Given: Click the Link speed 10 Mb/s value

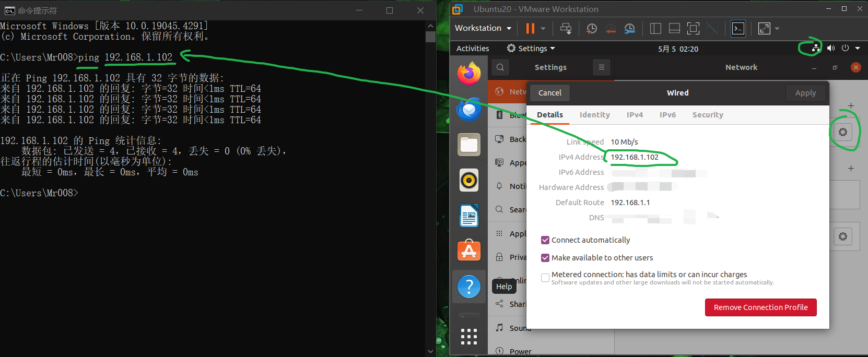Looking at the screenshot, I should pyautogui.click(x=624, y=142).
